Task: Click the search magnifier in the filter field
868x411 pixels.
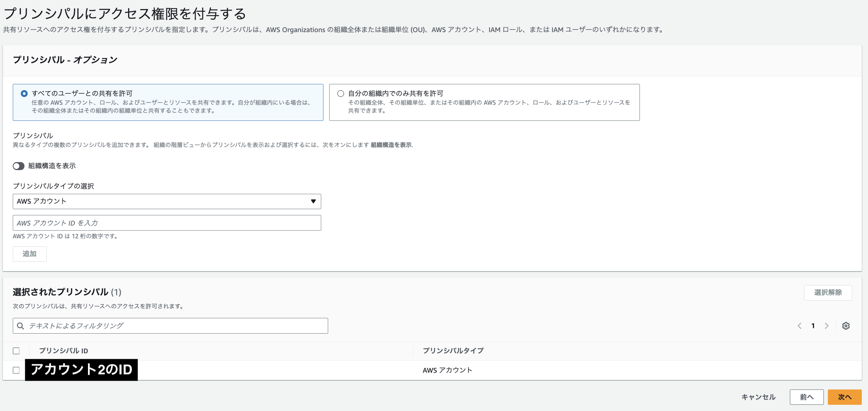Action: point(20,326)
